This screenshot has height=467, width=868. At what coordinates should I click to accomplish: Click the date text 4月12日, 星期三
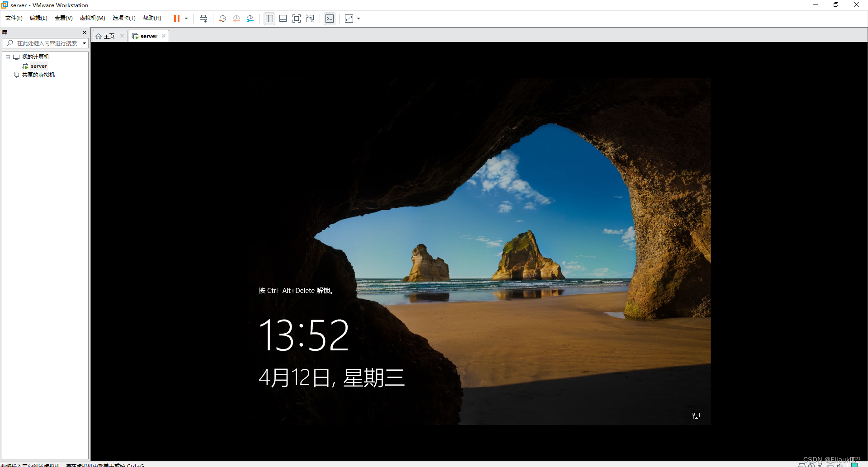click(331, 377)
